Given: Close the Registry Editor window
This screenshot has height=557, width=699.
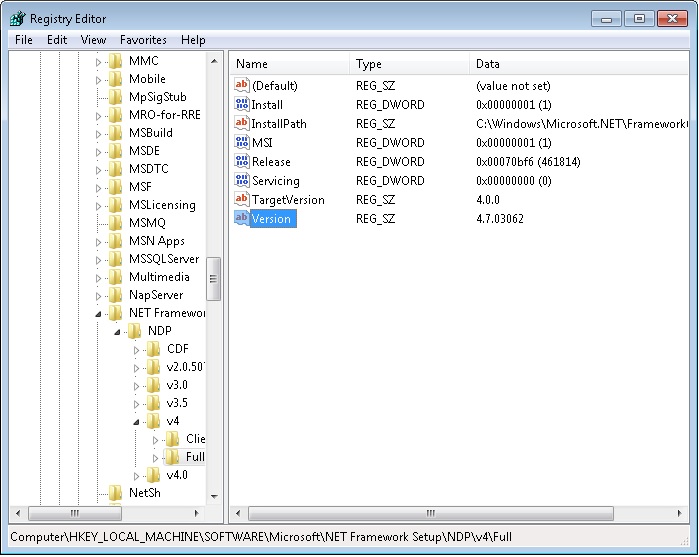Looking at the screenshot, I should click(672, 19).
